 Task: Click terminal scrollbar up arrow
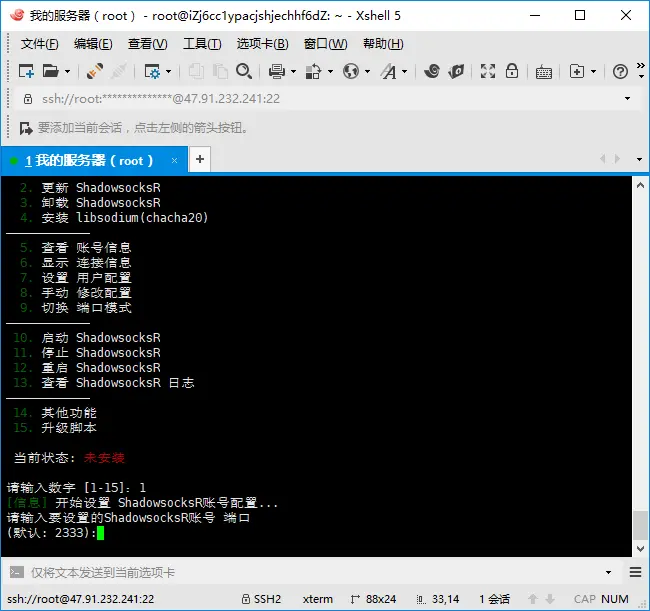point(640,185)
